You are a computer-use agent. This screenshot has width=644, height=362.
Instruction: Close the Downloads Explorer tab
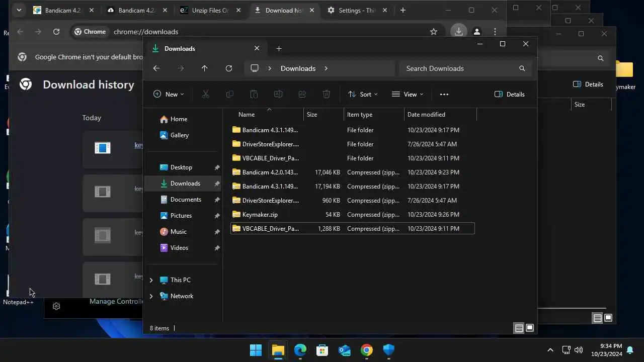pos(257,48)
